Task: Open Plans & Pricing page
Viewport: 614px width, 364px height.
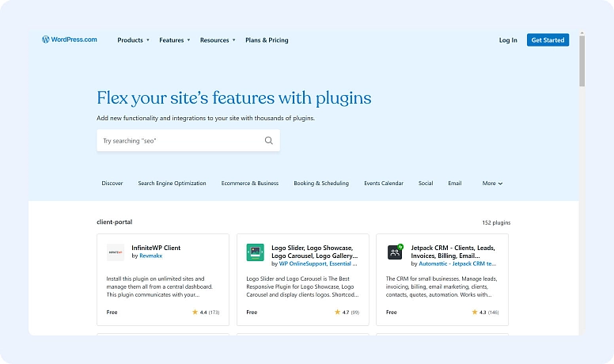Action: pyautogui.click(x=267, y=40)
